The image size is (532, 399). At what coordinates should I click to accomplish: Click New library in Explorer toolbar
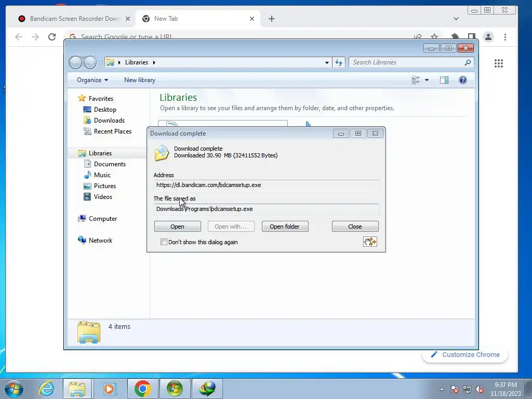tap(140, 80)
